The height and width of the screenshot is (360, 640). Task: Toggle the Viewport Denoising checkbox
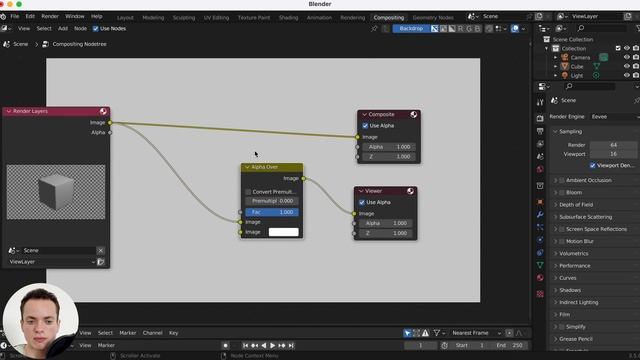pos(593,165)
